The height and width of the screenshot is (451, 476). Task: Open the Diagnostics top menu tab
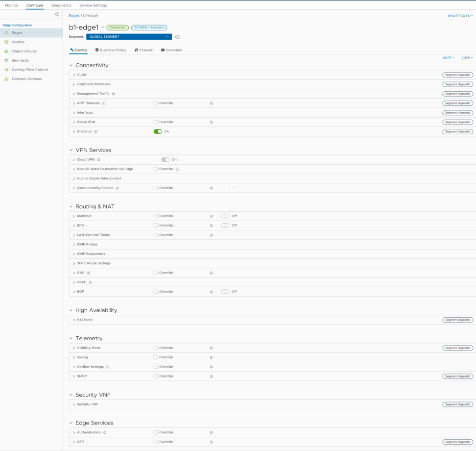(61, 5)
